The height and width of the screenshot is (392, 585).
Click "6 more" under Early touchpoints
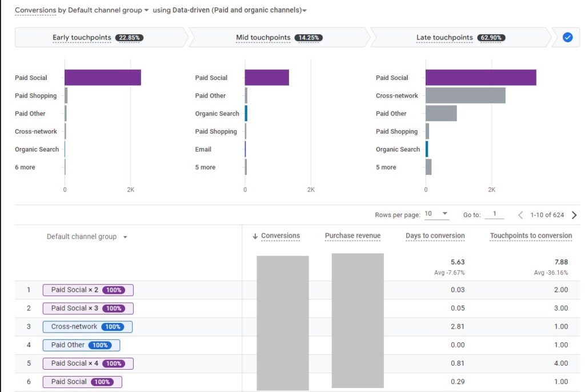(25, 167)
